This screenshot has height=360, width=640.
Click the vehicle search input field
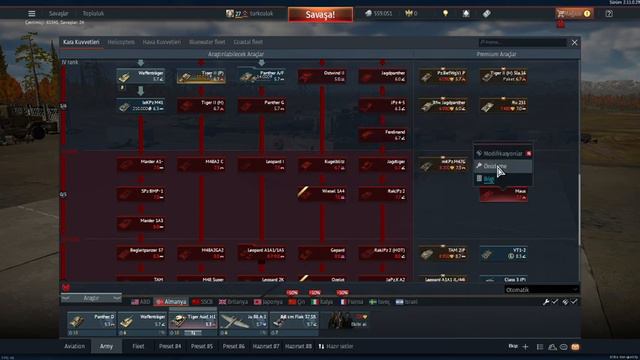pos(522,42)
